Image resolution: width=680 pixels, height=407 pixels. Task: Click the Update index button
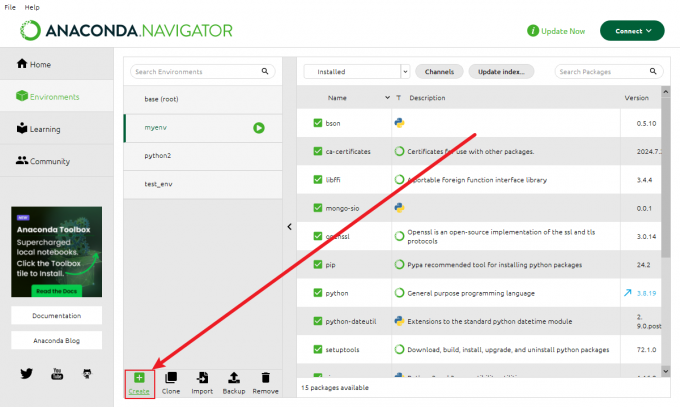pyautogui.click(x=501, y=72)
